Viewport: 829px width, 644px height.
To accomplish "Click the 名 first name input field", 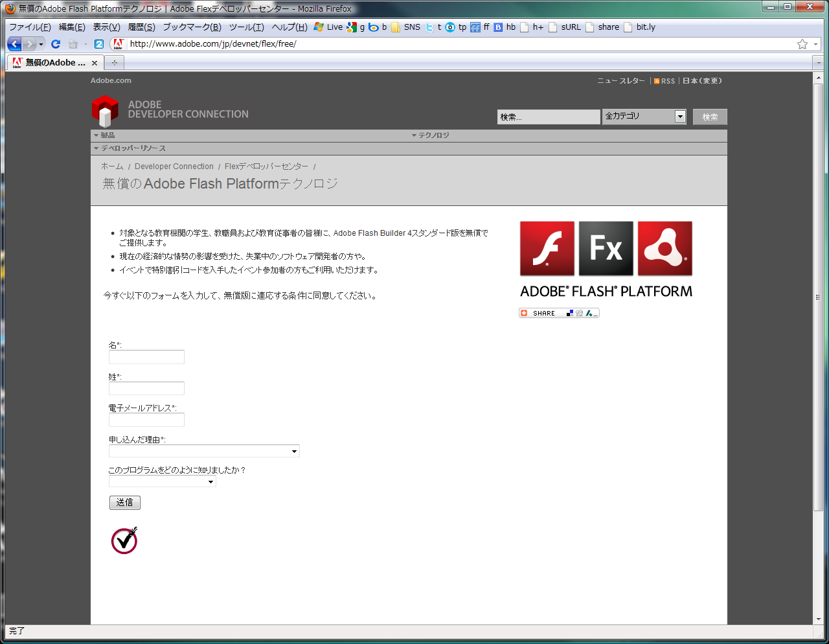I will tap(146, 357).
